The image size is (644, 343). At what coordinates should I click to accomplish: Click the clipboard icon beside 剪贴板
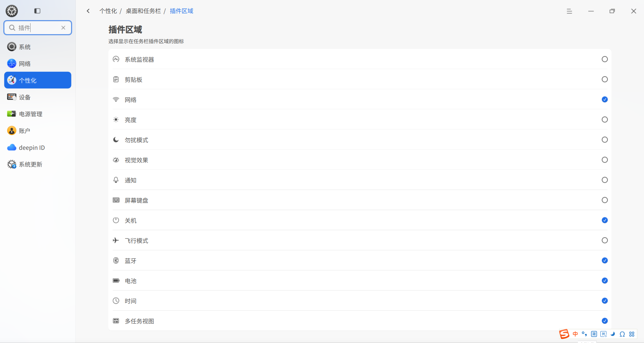(116, 79)
